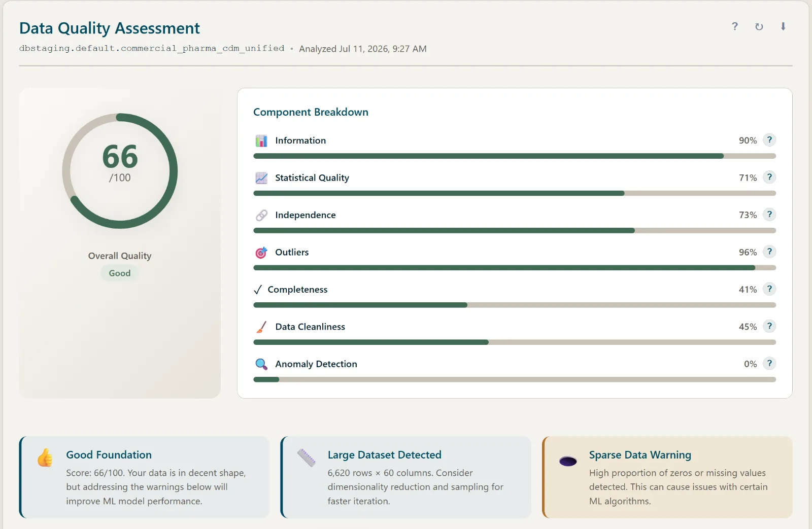The image size is (812, 529).
Task: Click the Data Cleanliness 45% progress bar
Action: (x=515, y=342)
